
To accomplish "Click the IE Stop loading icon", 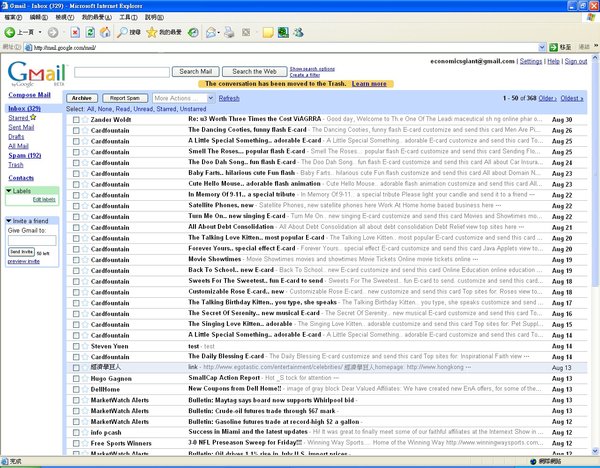I will point(76,33).
